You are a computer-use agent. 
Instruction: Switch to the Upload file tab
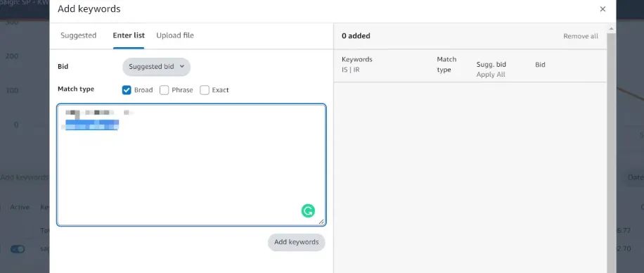click(x=175, y=35)
